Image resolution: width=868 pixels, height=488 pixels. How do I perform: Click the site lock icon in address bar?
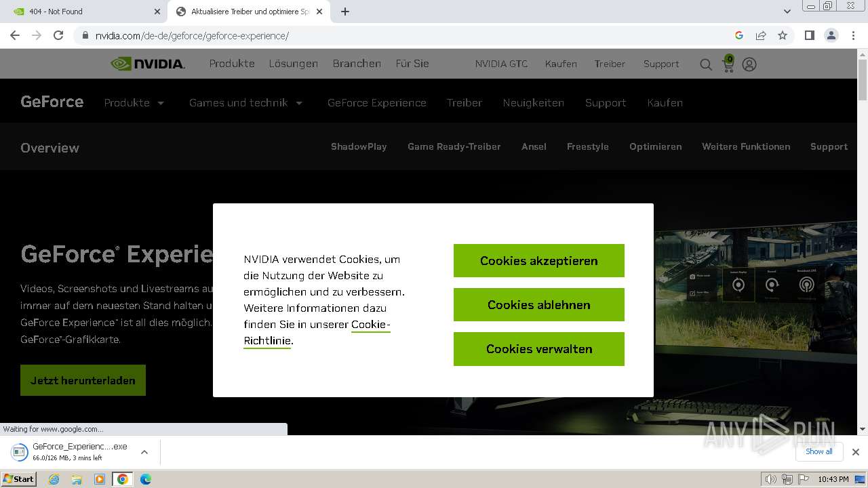(x=85, y=35)
